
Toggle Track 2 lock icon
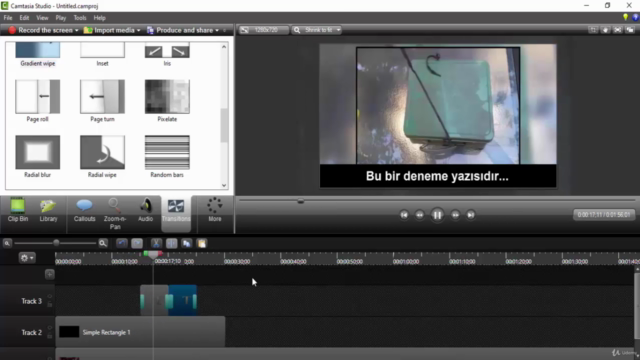(50, 336)
